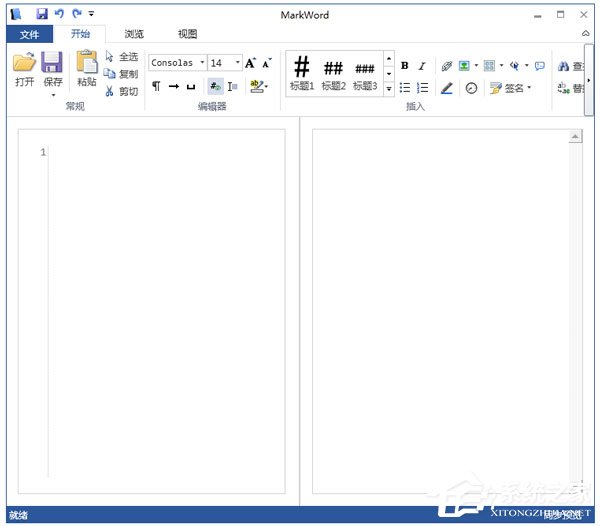Toggle the paragraph marks (¶) display
This screenshot has width=600, height=526.
[x=156, y=87]
